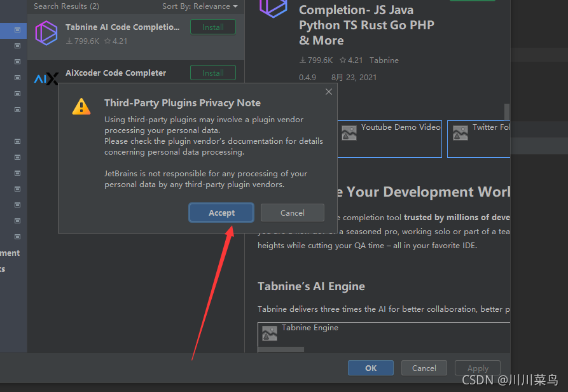This screenshot has width=568, height=392.
Task: Open the Tabnine vendor link next to the rating
Action: point(384,60)
